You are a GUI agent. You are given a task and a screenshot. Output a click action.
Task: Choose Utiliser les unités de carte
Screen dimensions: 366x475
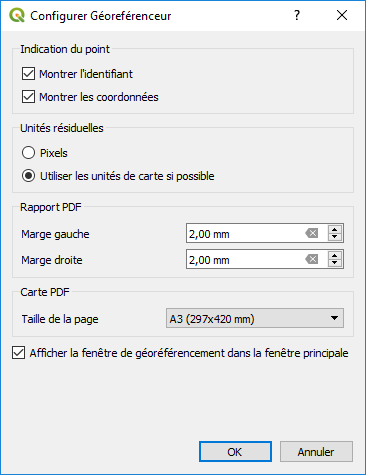(x=28, y=176)
